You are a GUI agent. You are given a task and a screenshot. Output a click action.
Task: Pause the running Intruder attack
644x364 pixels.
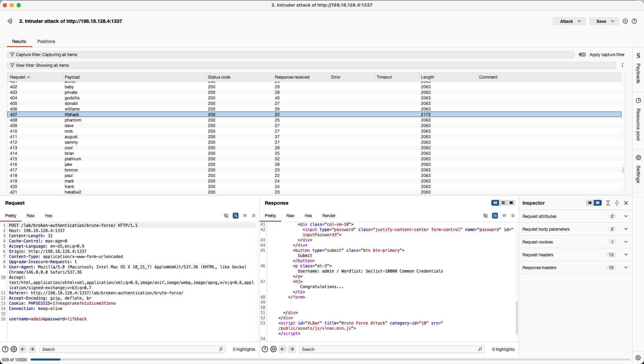625,21
